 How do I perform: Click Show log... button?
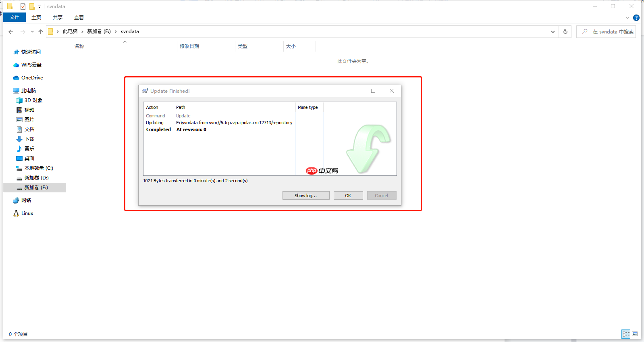point(306,196)
